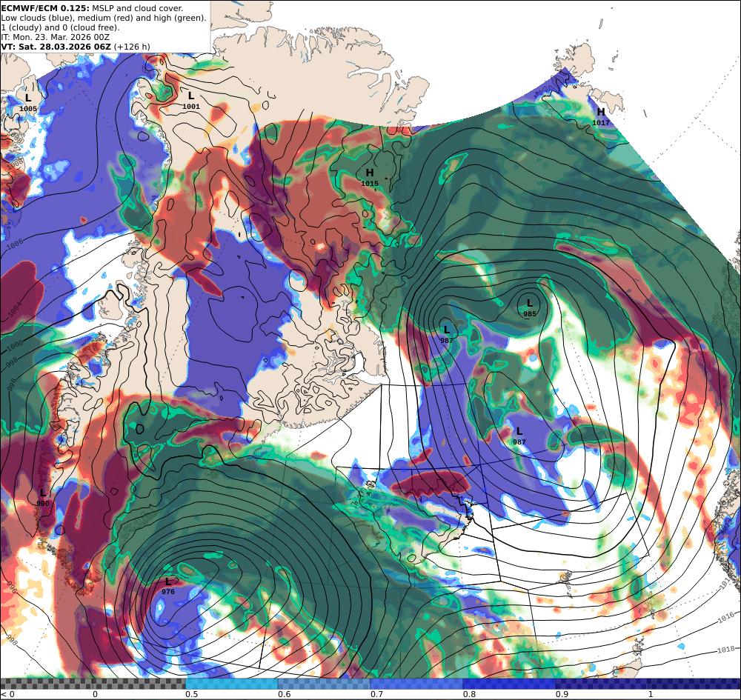This screenshot has width=741, height=700.
Task: Click the '0.8' colorbar tick label
Action: [469, 694]
